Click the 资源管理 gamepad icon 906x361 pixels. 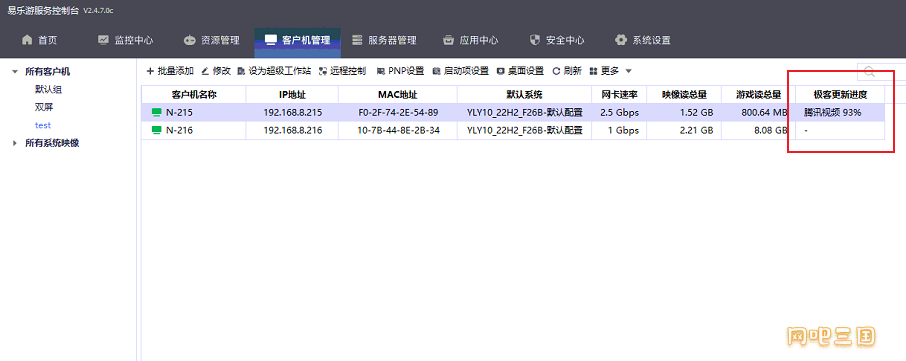tap(190, 40)
